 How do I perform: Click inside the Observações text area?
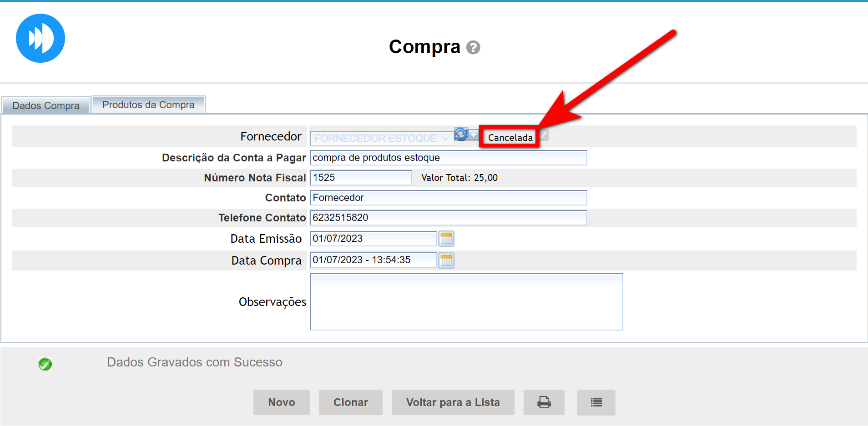[x=466, y=302]
